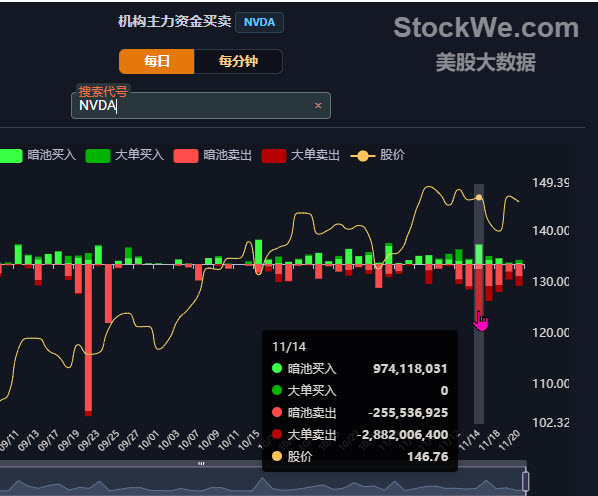Open the StockWe.com watermark link

tap(486, 28)
